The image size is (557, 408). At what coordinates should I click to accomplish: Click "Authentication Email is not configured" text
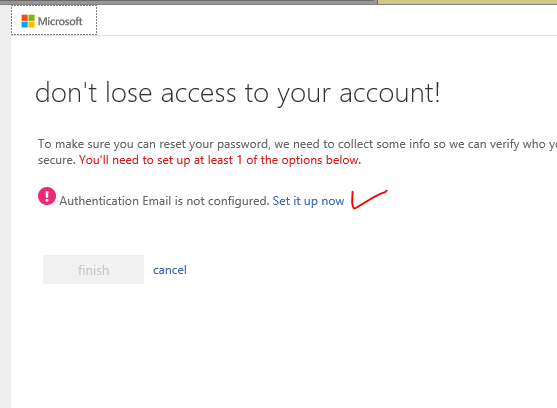164,201
